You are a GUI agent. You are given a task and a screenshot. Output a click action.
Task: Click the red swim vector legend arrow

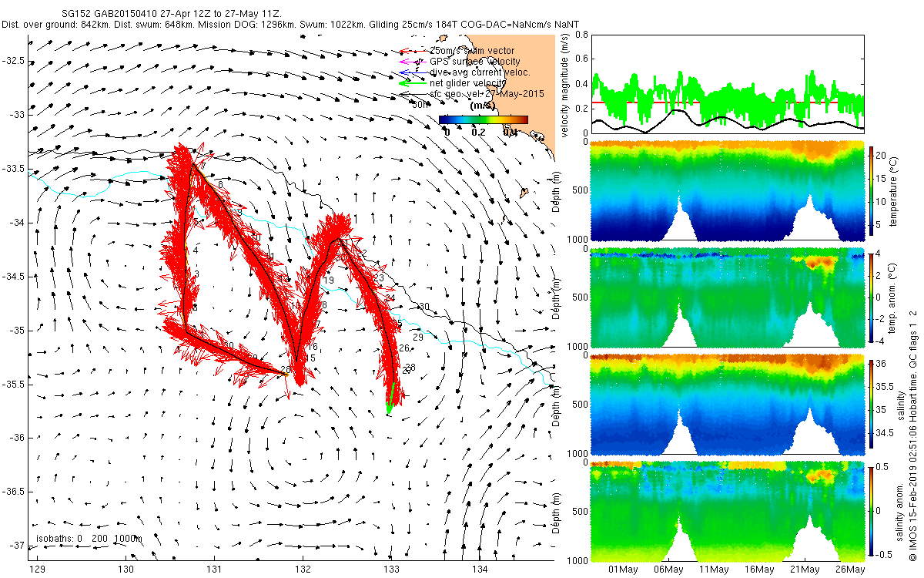click(412, 51)
